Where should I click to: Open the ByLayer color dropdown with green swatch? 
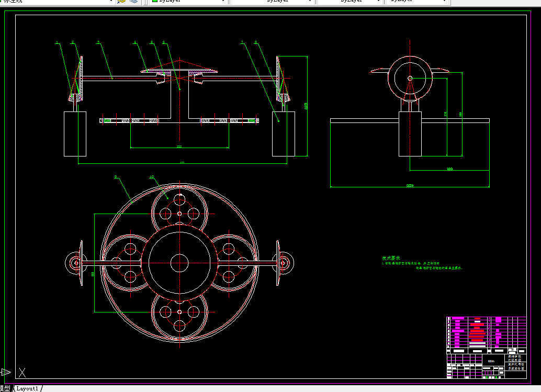pyautogui.click(x=188, y=2)
